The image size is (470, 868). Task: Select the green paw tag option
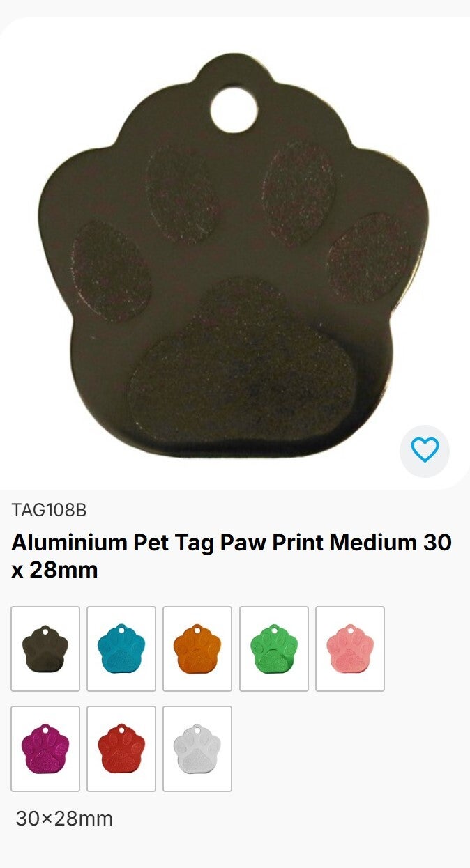click(274, 649)
